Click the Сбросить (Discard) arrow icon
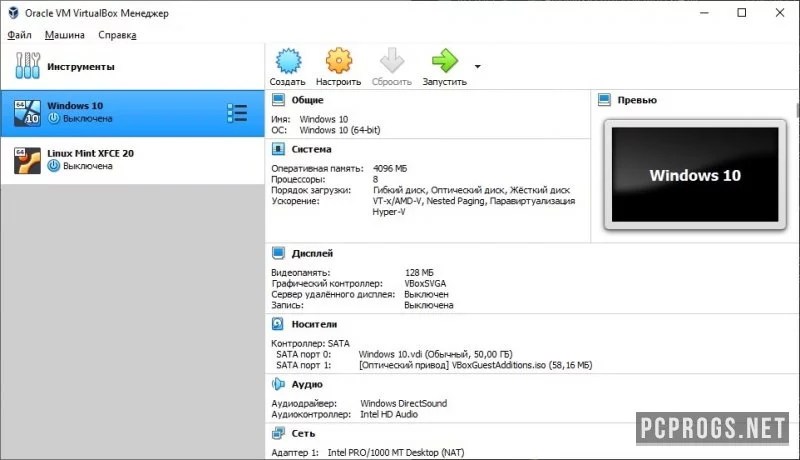This screenshot has height=460, width=800. point(392,61)
